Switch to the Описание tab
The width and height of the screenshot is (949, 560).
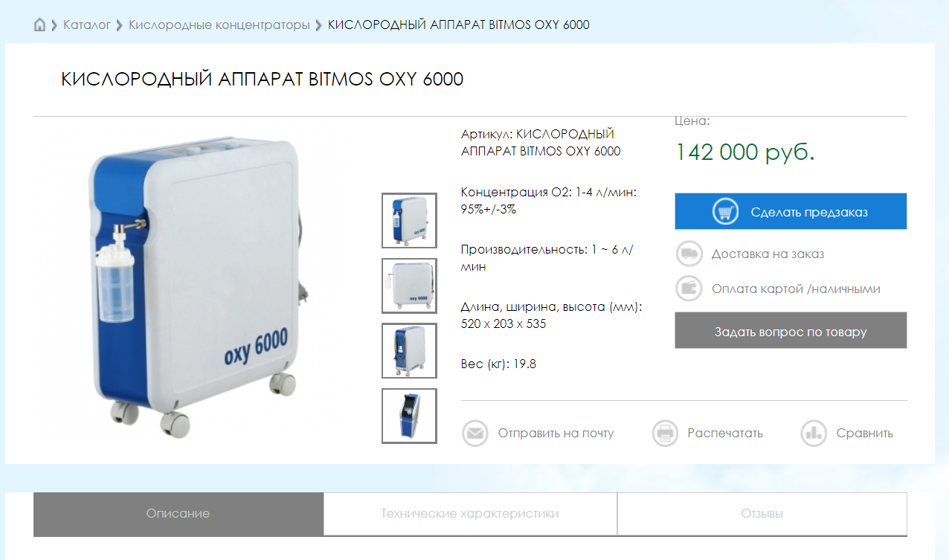[178, 513]
